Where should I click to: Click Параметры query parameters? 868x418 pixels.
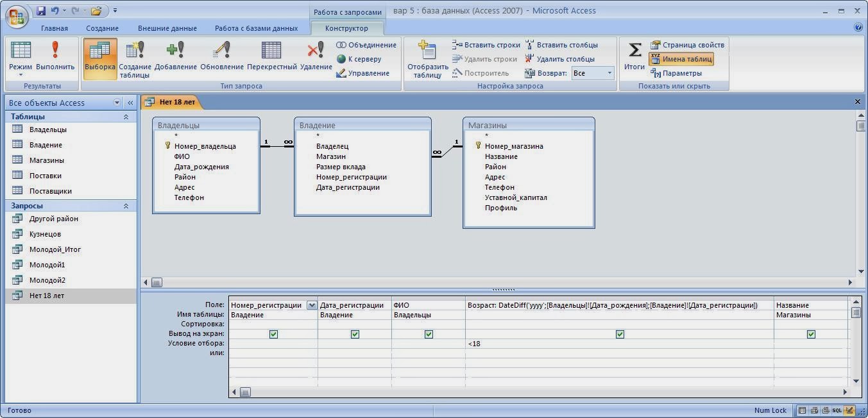coord(677,73)
